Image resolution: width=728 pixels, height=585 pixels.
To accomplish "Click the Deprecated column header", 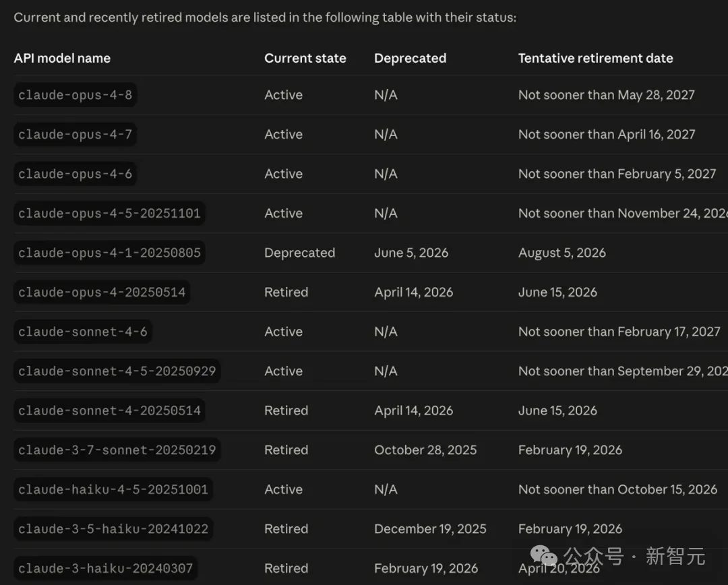I will click(x=410, y=58).
